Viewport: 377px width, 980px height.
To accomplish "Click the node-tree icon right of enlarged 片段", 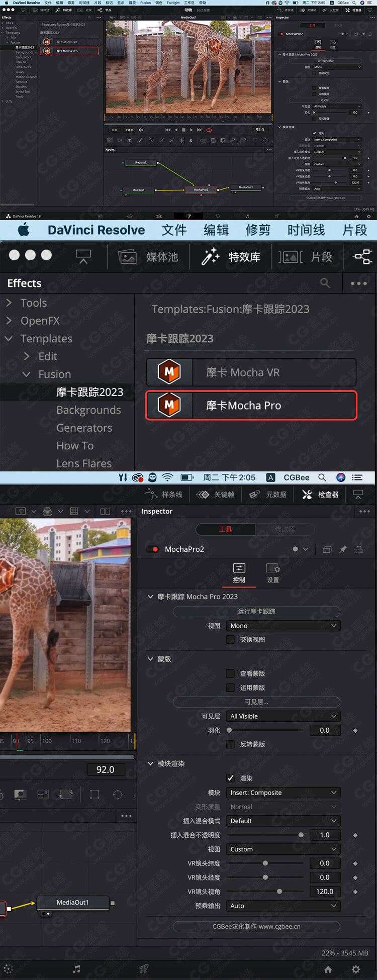I will click(x=362, y=257).
